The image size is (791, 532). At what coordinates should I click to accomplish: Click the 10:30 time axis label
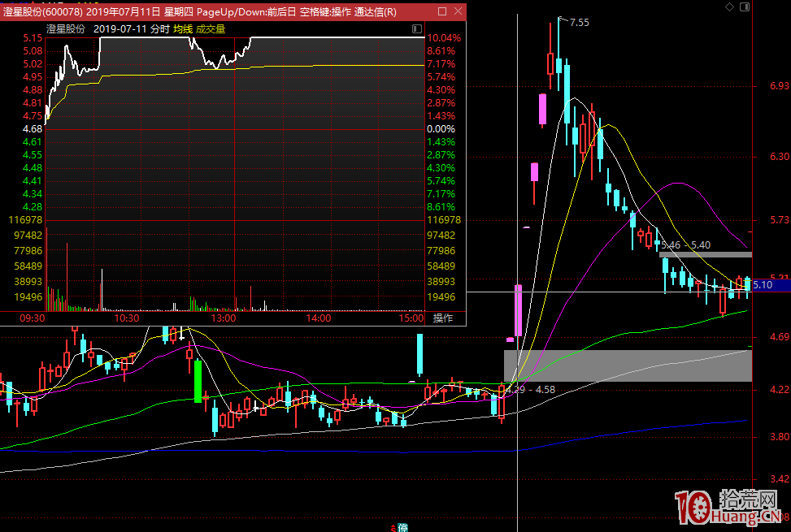point(127,318)
